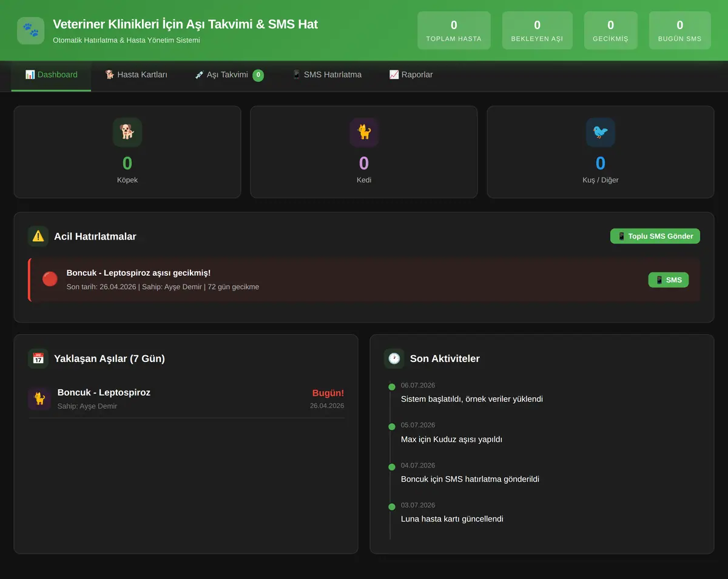Click the 'Boncuk - Leptospiroz aşısı gecikmiş!' alert title
The image size is (728, 579).
(x=138, y=273)
